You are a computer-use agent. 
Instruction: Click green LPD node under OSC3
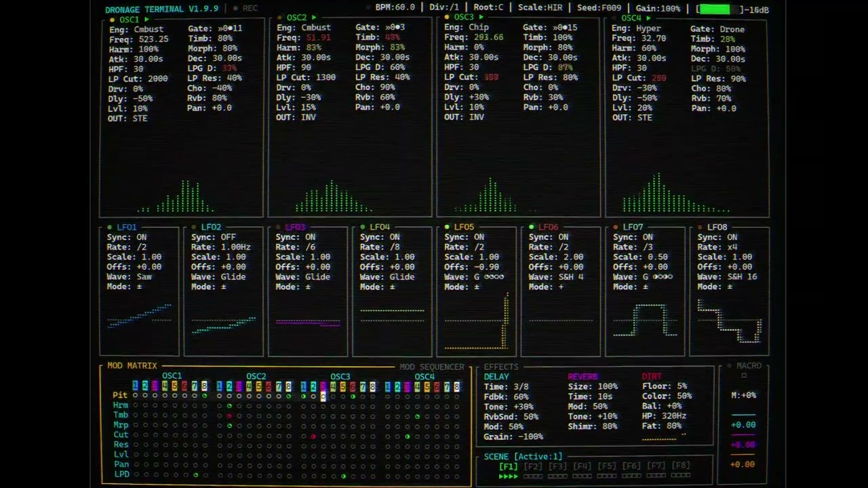pyautogui.click(x=343, y=476)
